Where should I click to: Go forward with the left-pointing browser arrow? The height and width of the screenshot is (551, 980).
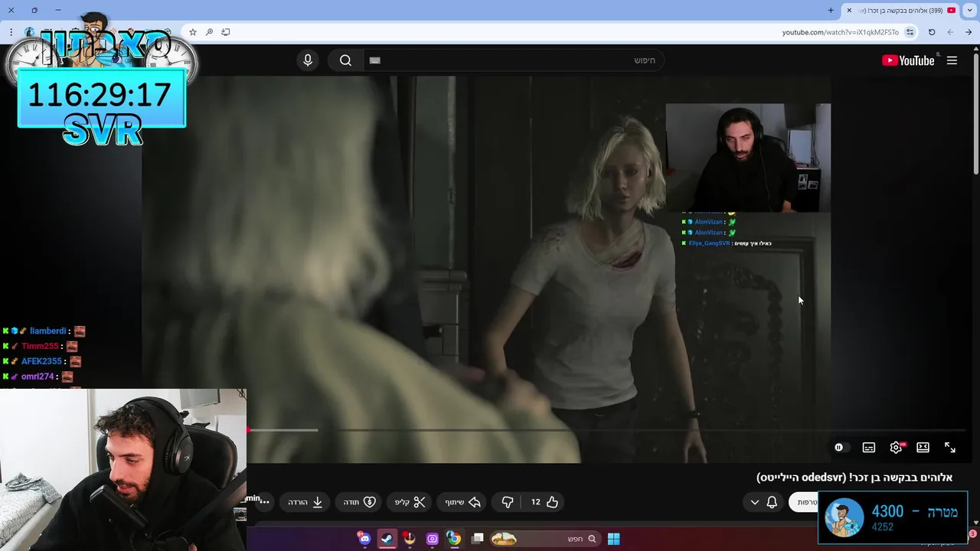pos(950,32)
